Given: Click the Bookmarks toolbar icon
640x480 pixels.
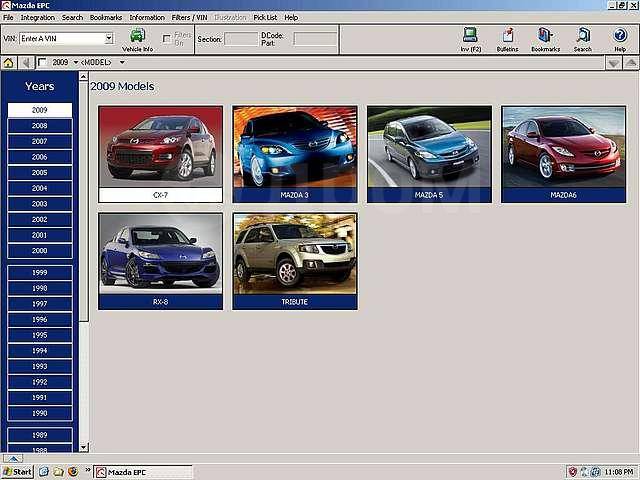Looking at the screenshot, I should point(545,37).
